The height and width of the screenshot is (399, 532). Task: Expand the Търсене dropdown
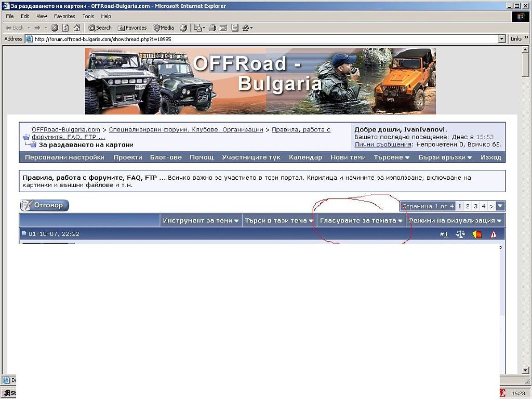point(392,157)
